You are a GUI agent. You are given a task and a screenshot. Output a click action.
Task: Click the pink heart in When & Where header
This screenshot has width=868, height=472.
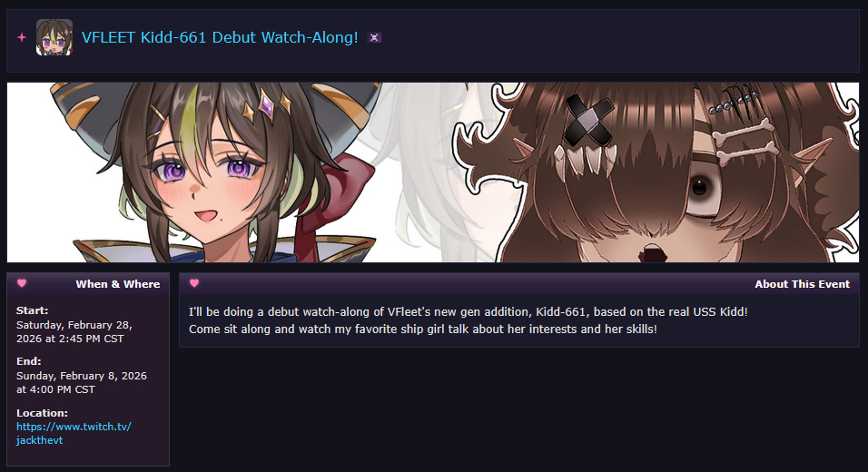(22, 283)
